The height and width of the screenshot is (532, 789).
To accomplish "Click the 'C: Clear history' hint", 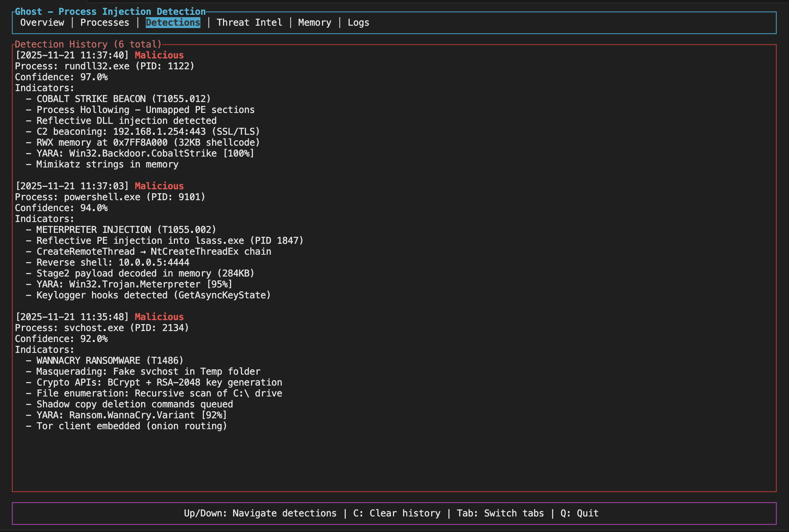I will (396, 513).
